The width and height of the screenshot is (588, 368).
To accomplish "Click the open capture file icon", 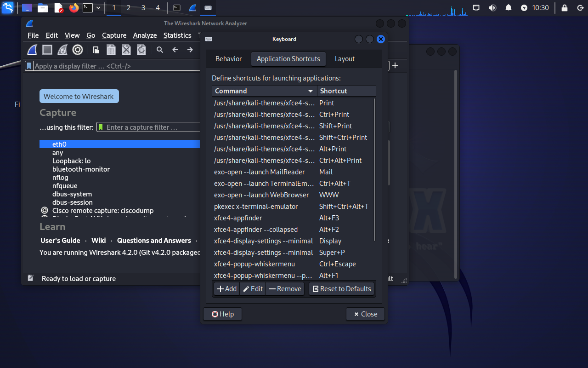I will click(96, 50).
